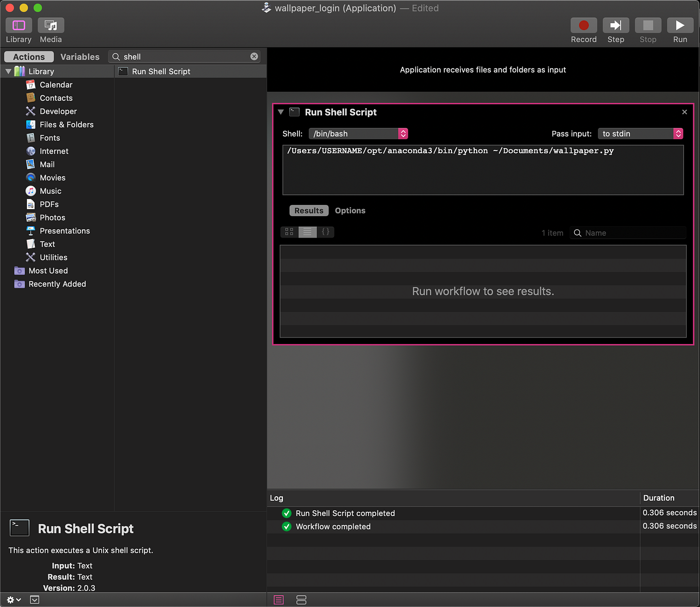
Task: Show the Options tab of the action
Action: point(350,211)
